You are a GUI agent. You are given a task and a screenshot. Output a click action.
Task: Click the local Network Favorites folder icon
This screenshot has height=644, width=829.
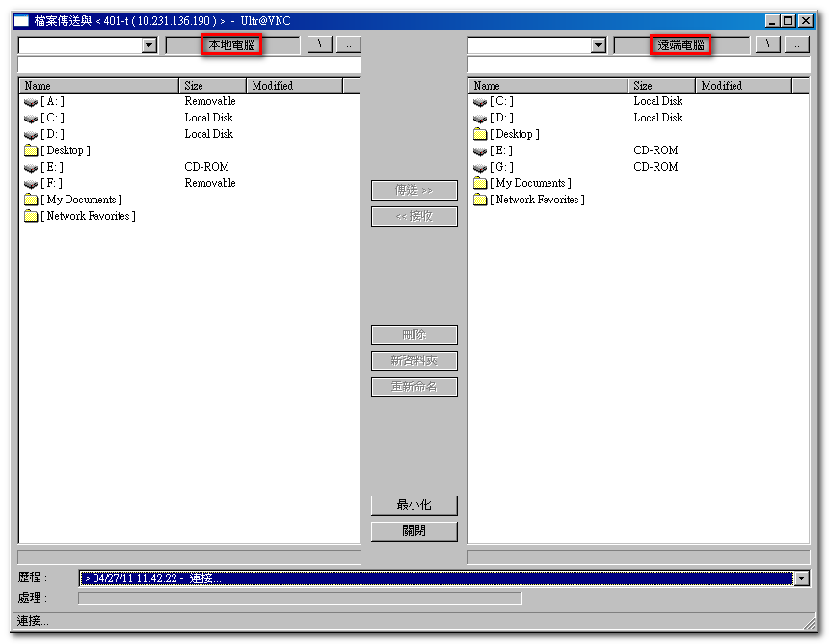31,216
